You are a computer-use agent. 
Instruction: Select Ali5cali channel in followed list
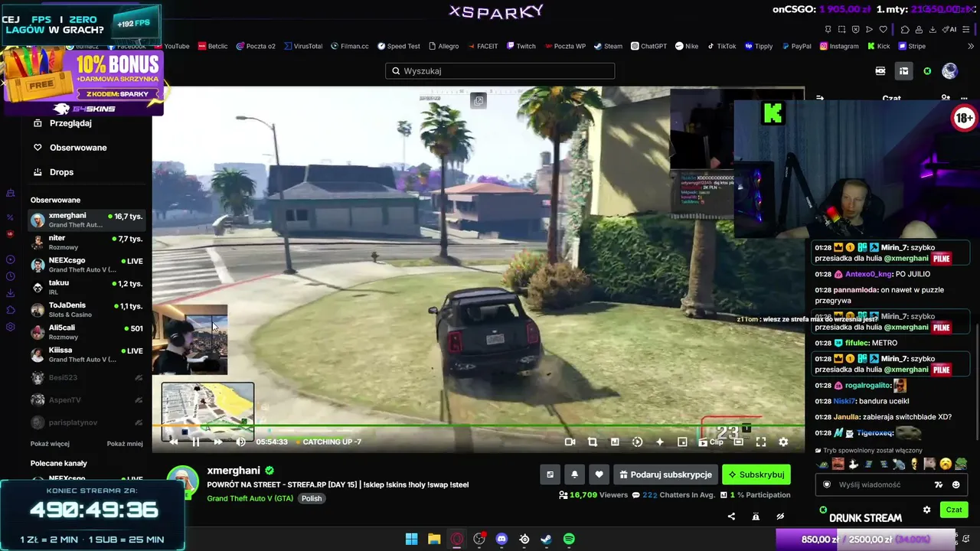tap(87, 332)
